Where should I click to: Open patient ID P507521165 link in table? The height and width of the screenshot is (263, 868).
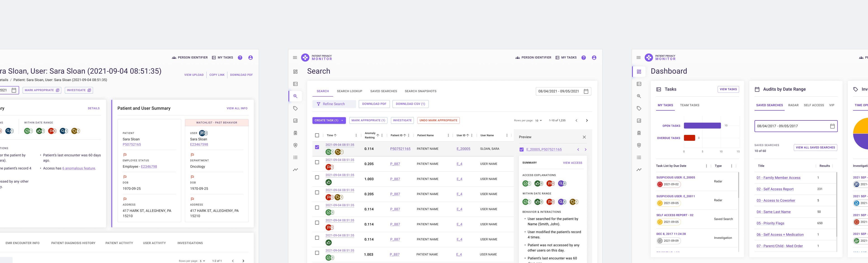400,149
